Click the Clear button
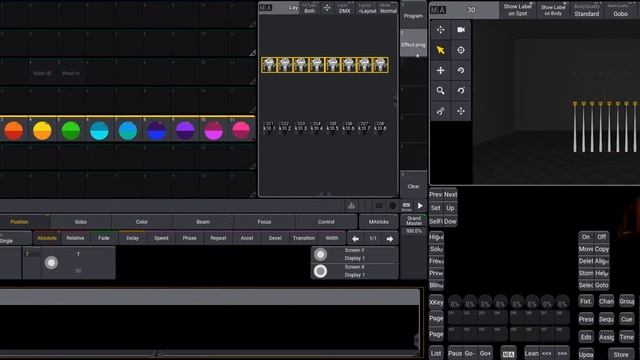Image resolution: width=640 pixels, height=360 pixels. coord(413,184)
